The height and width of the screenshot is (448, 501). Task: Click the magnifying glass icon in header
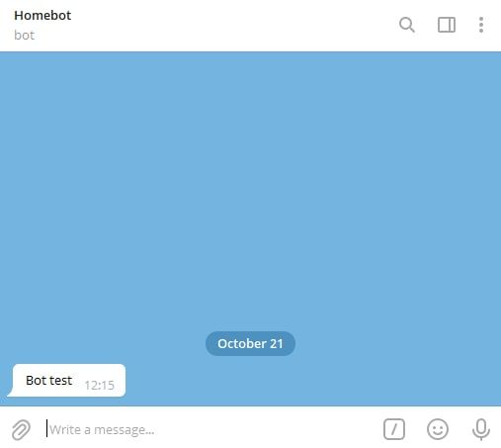pyautogui.click(x=407, y=25)
